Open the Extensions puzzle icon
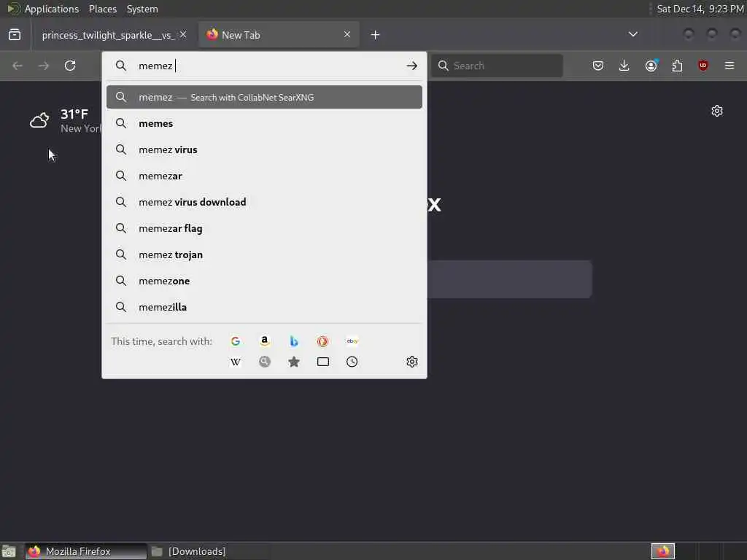The width and height of the screenshot is (747, 560). click(677, 66)
